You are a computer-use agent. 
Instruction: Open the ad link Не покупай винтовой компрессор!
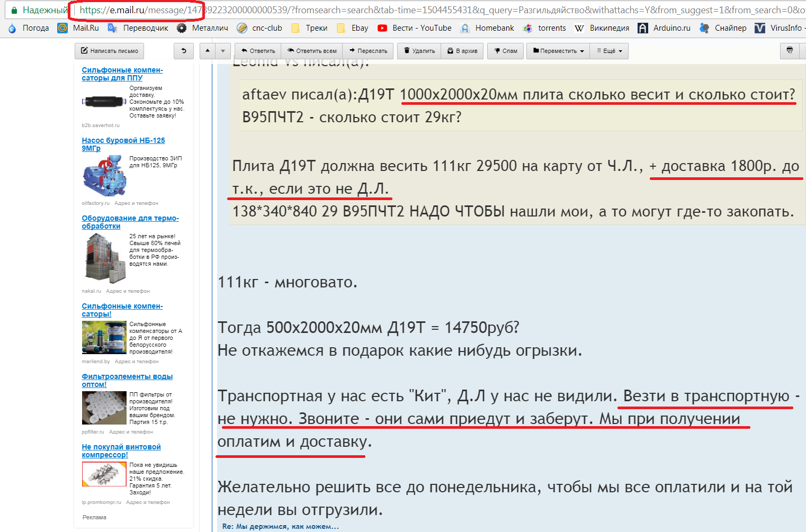(x=121, y=450)
